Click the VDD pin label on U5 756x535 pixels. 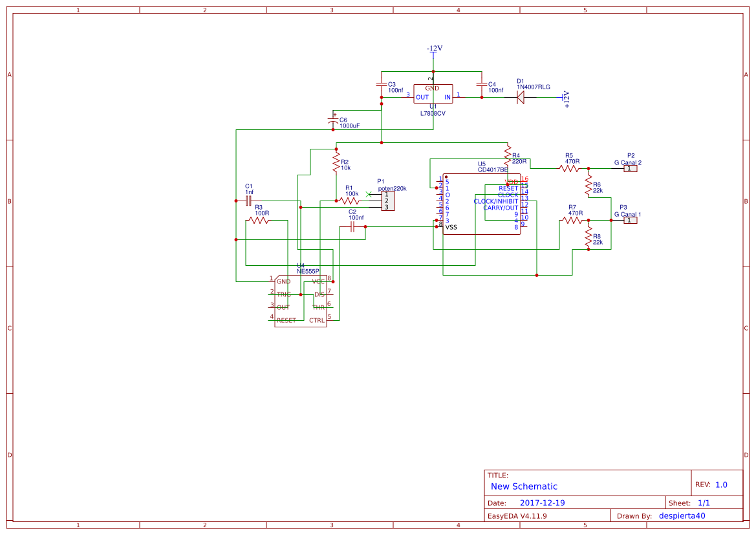point(511,182)
